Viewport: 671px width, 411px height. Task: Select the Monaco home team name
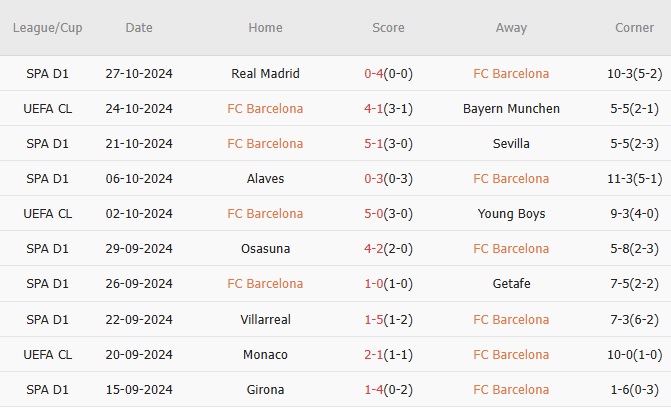(x=265, y=354)
